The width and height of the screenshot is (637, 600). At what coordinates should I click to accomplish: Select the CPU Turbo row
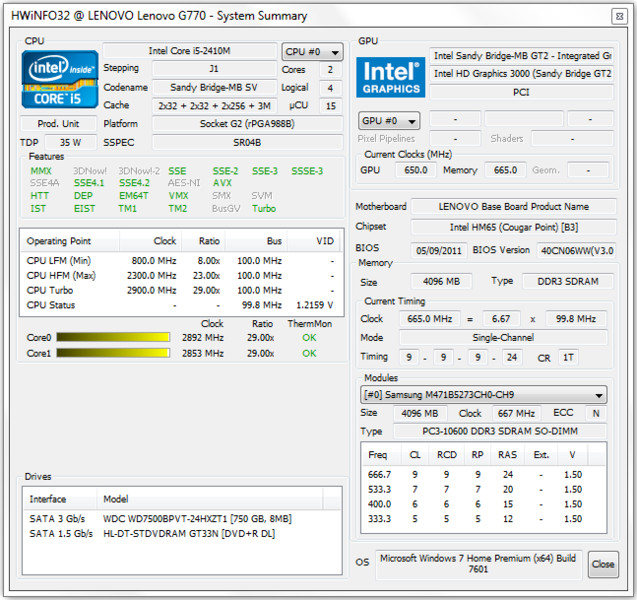click(x=181, y=290)
